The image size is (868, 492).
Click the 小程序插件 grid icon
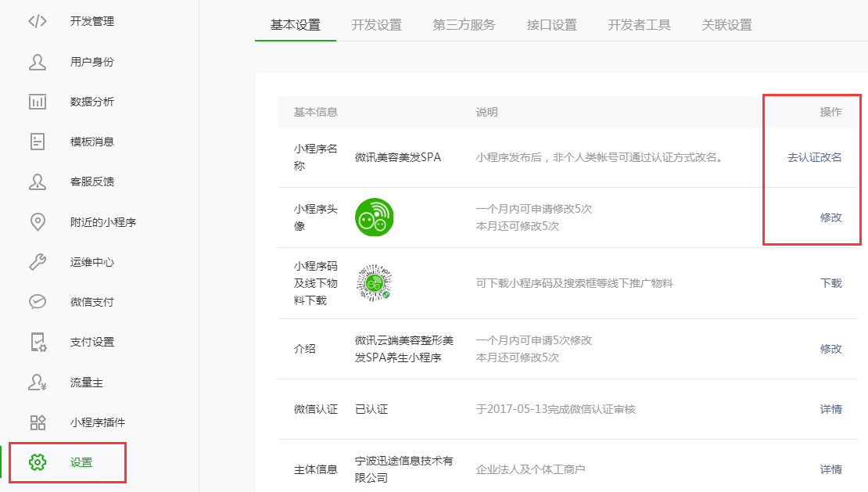click(x=38, y=422)
